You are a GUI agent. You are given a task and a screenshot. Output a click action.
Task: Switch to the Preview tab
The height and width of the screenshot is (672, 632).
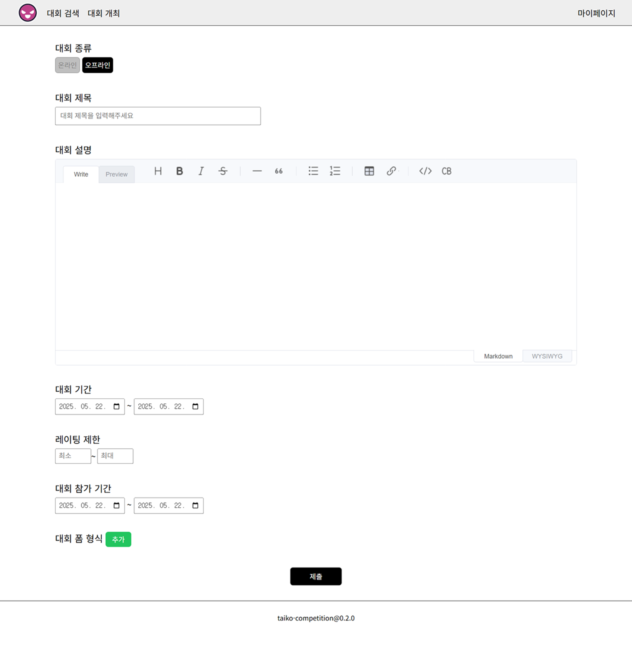click(116, 175)
